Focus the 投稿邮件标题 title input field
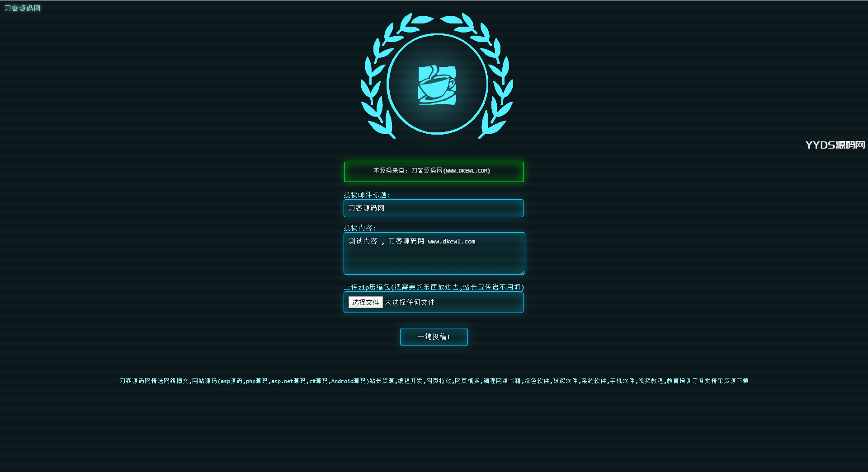This screenshot has width=868, height=472. (x=433, y=208)
